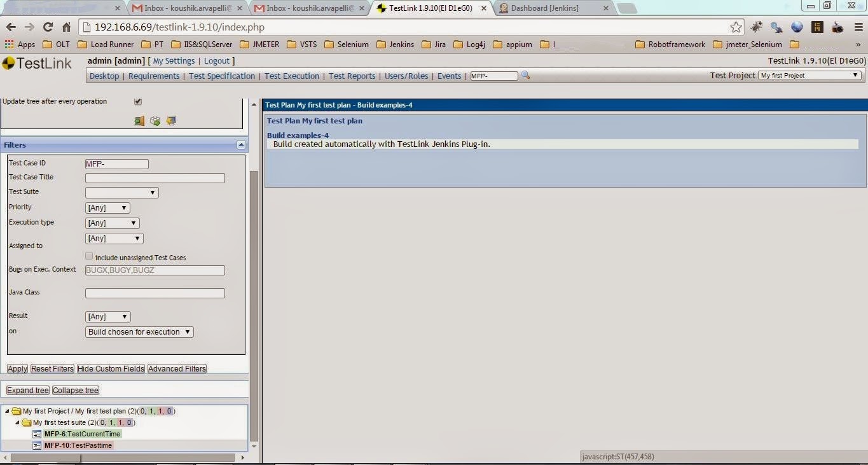Click the Apply filters button

point(17,369)
